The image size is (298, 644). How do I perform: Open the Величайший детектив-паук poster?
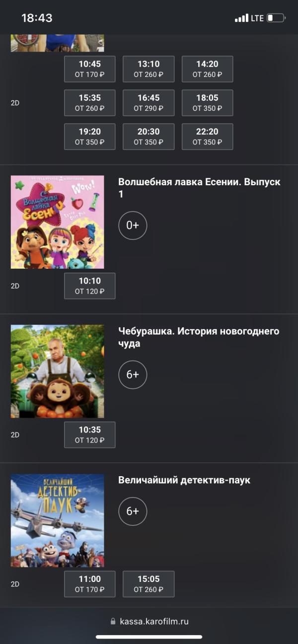tap(58, 520)
